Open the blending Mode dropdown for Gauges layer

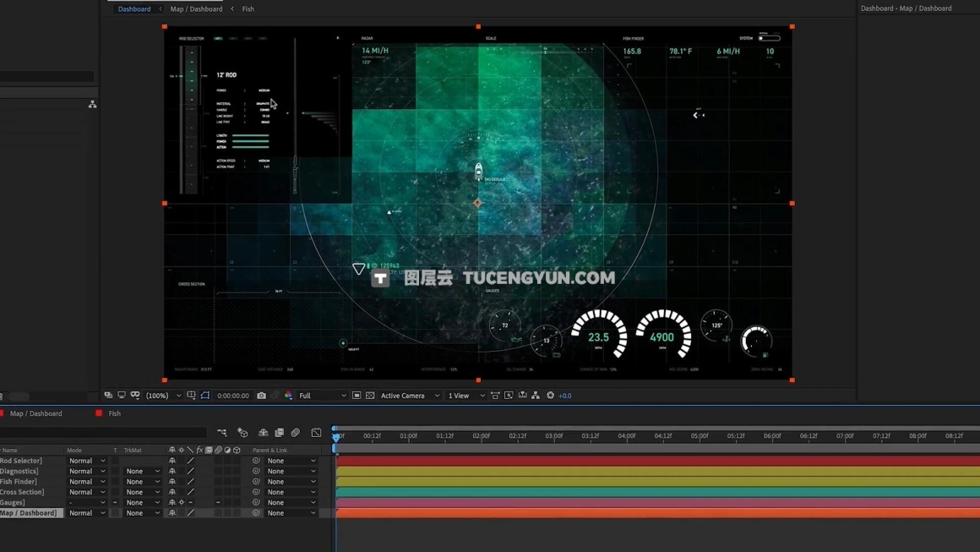[x=87, y=503]
